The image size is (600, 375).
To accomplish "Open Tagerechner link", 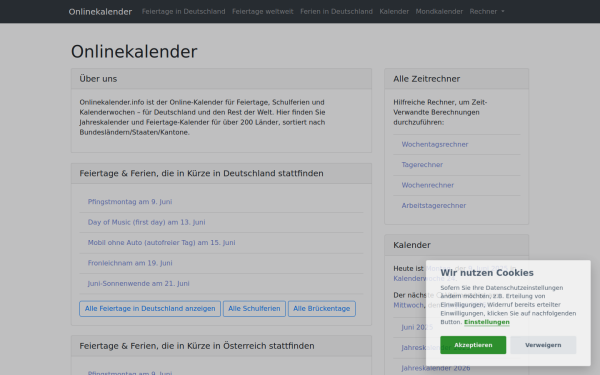I will click(x=422, y=165).
